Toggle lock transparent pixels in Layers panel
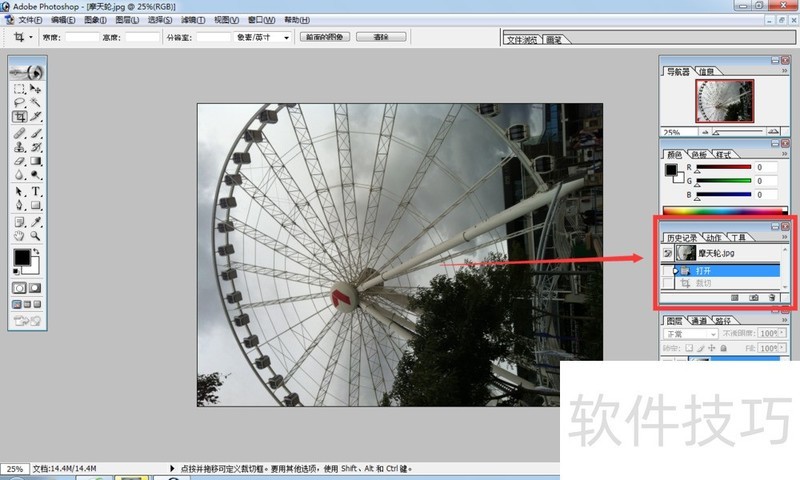Viewport: 800px width, 480px height. tap(689, 348)
